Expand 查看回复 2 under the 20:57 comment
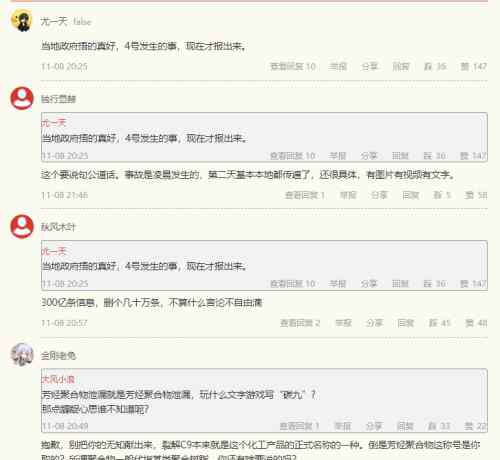Image resolution: width=500 pixels, height=460 pixels. (x=300, y=323)
